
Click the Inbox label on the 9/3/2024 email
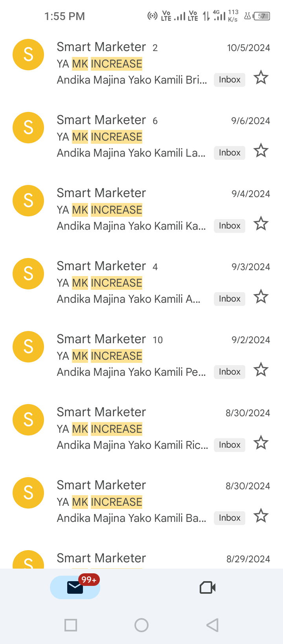coord(230,299)
